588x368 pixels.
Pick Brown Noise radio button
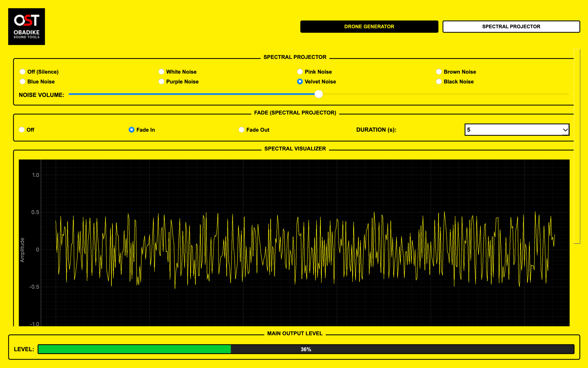439,72
